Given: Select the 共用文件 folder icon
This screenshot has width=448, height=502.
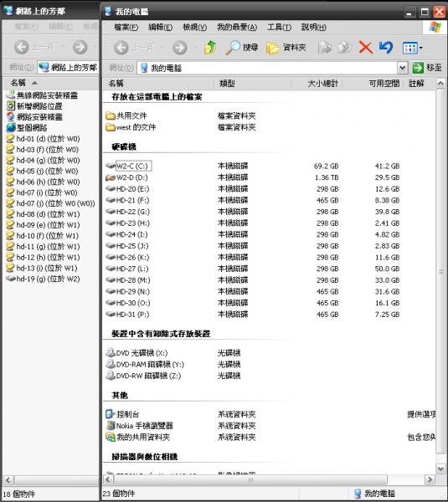Looking at the screenshot, I should tap(111, 115).
